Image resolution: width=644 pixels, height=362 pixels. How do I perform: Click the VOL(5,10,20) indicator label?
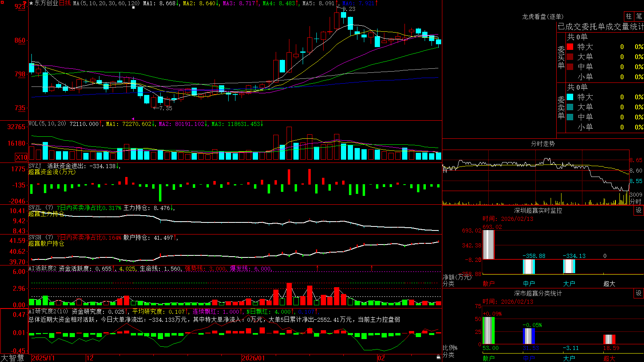coord(47,124)
